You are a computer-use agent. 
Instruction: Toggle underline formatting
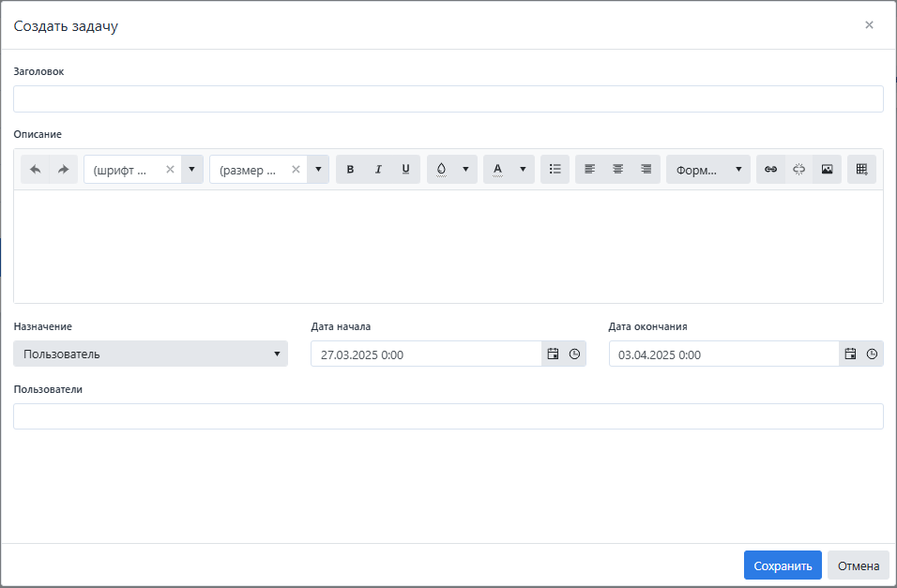point(405,170)
